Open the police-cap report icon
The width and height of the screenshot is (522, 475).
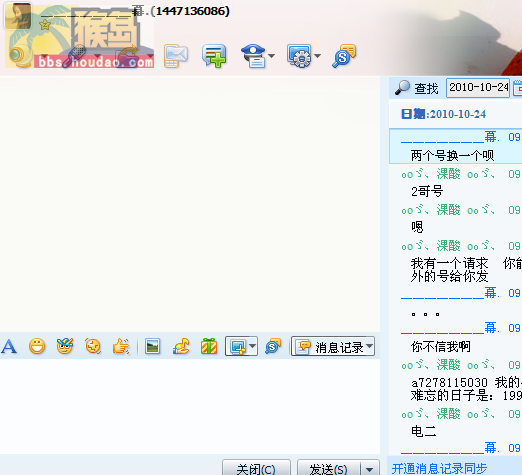[253, 56]
